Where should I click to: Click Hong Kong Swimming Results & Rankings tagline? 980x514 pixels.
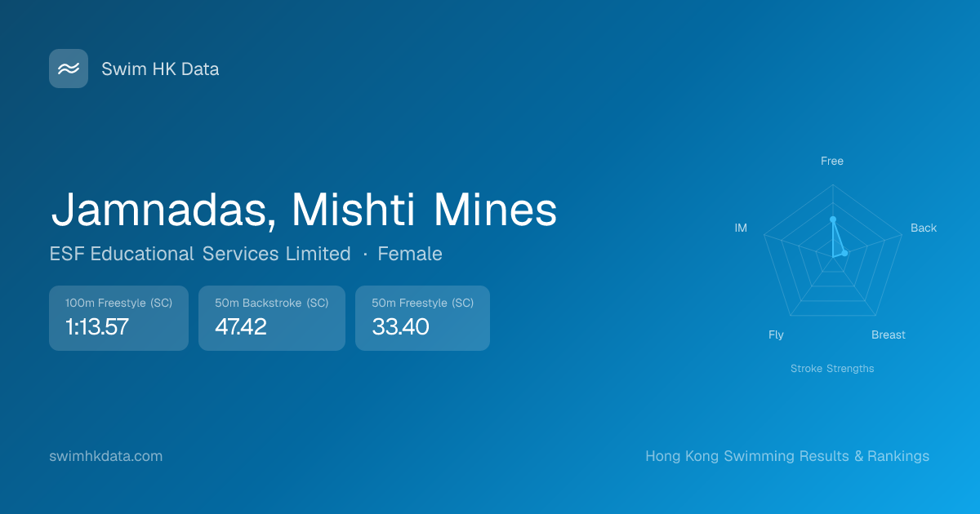[787, 456]
